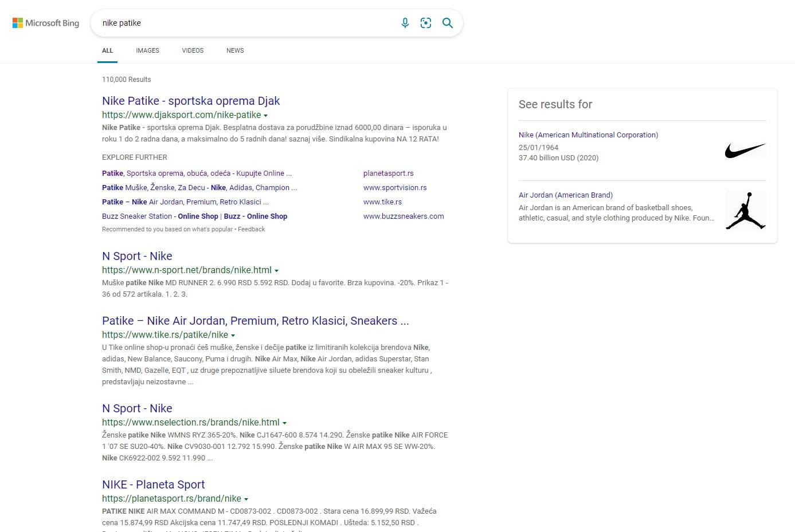Viewport: 795px width, 532px height.
Task: Click inside the search box with nike patike
Action: point(246,23)
